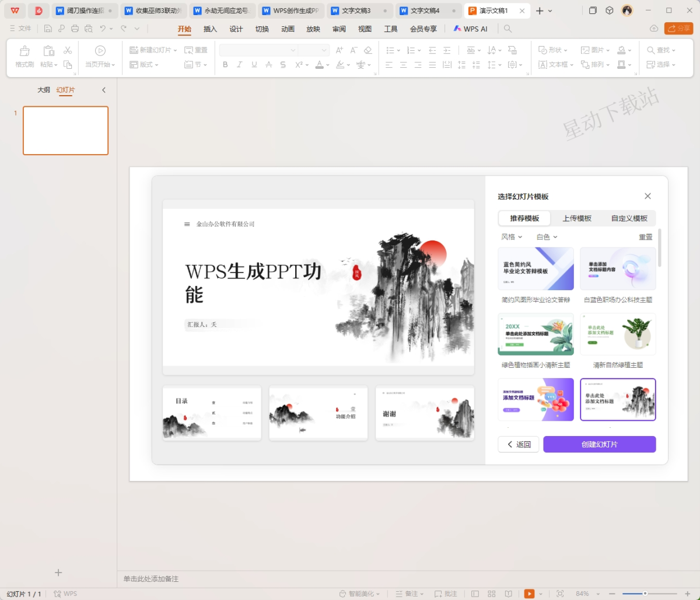Click the search magnifier icon in menu bar
The height and width of the screenshot is (600, 700).
[x=508, y=29]
